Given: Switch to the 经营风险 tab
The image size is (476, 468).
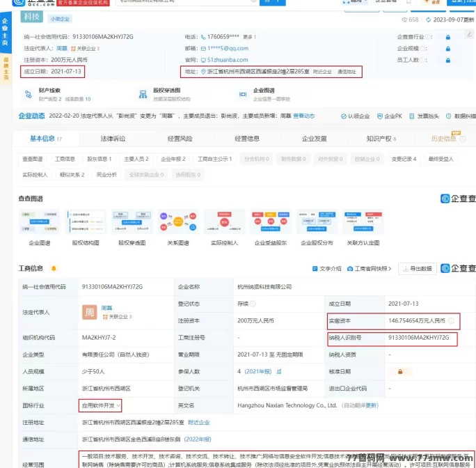Looking at the screenshot, I should point(180,139).
